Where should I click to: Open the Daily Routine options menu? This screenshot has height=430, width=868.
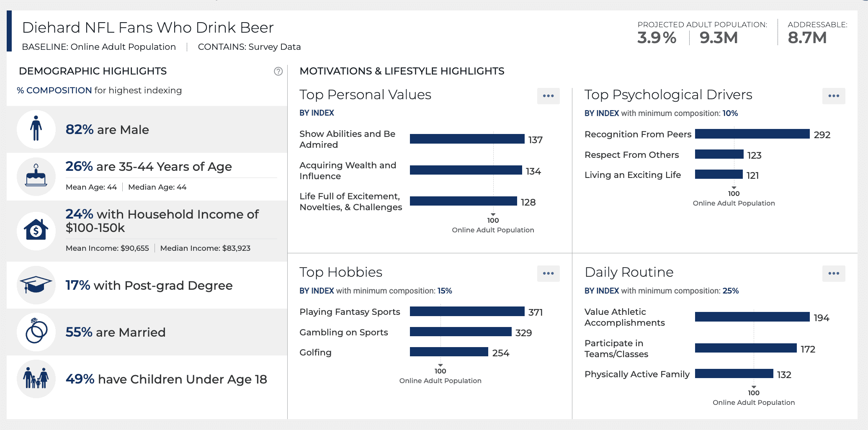[x=833, y=273]
